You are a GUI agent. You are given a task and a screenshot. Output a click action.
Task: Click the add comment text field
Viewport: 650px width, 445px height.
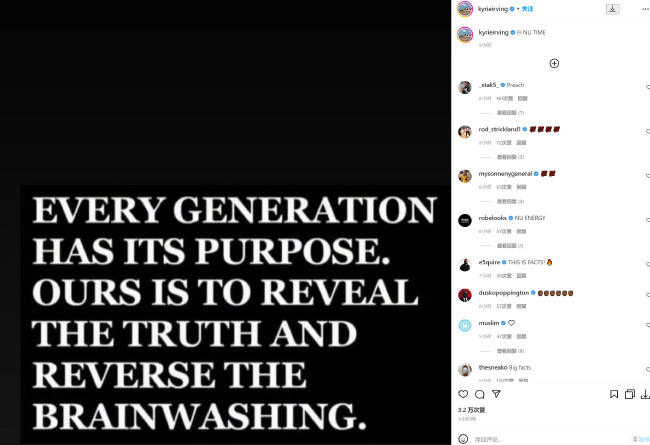tap(551, 439)
